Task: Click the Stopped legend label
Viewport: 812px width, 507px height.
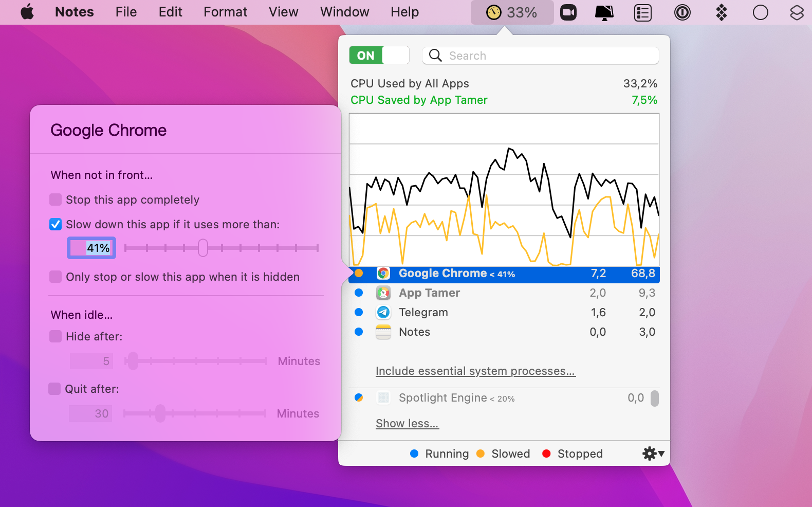Action: point(580,454)
